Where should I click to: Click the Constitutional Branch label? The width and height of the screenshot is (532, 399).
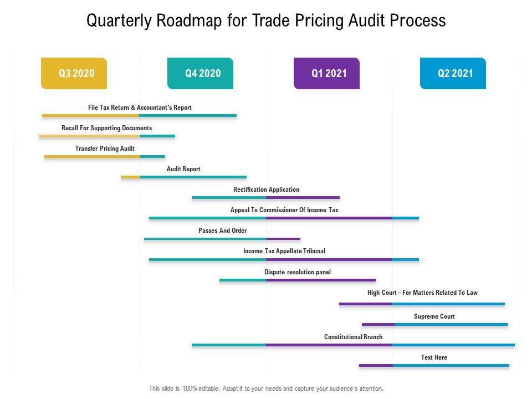tap(353, 337)
